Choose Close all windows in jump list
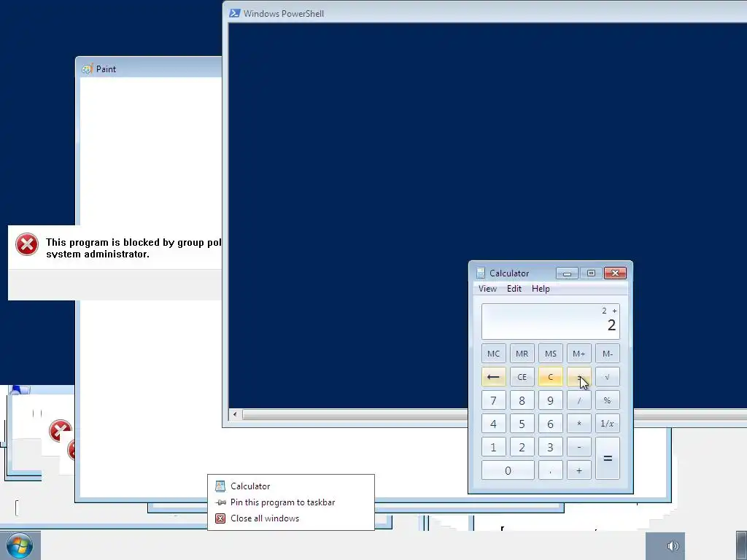This screenshot has height=560, width=747. tap(291, 518)
